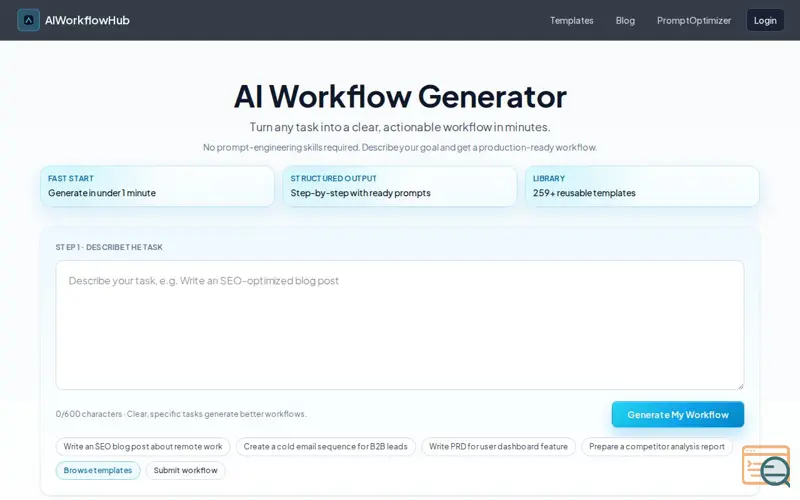Viewport: 800px width, 500px height.
Task: Click the "STEP 1 · DESCRIBE THE TASK" label
Action: point(109,247)
